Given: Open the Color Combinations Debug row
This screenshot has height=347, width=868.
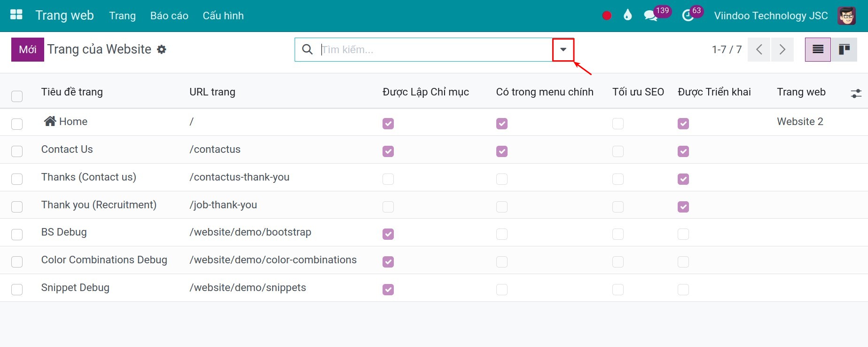Looking at the screenshot, I should 434,260.
